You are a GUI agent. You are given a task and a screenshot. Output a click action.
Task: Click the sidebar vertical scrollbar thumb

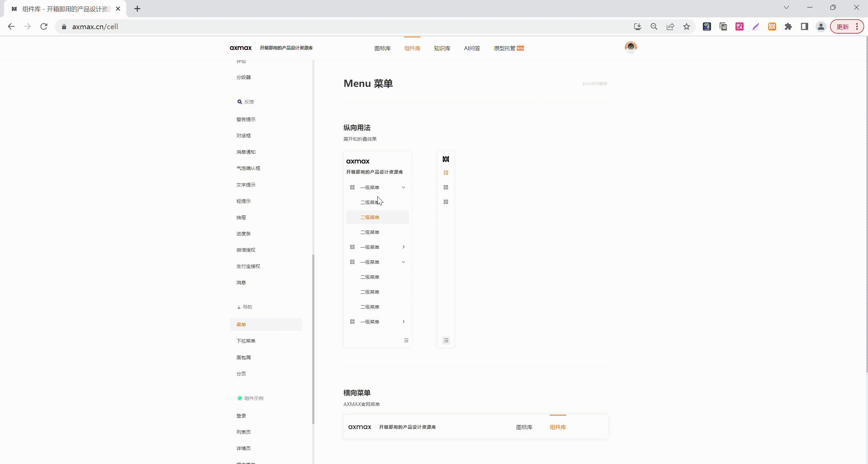coord(313,339)
